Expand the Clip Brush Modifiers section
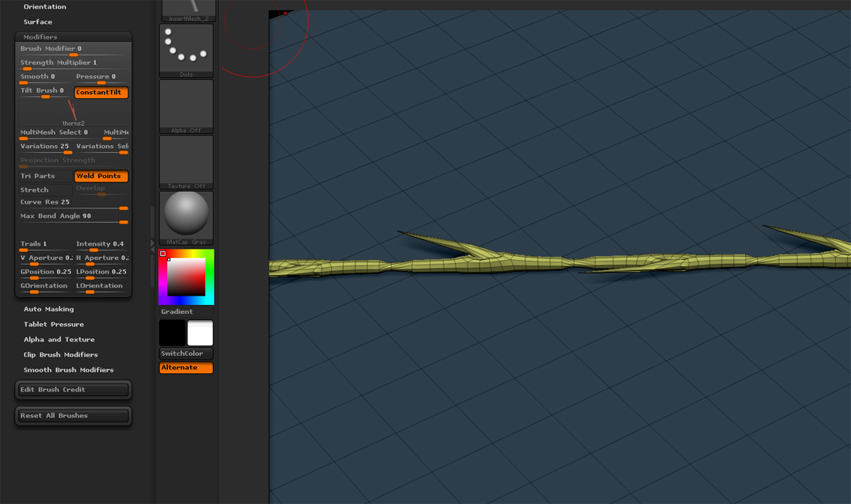The height and width of the screenshot is (504, 851). 61,354
